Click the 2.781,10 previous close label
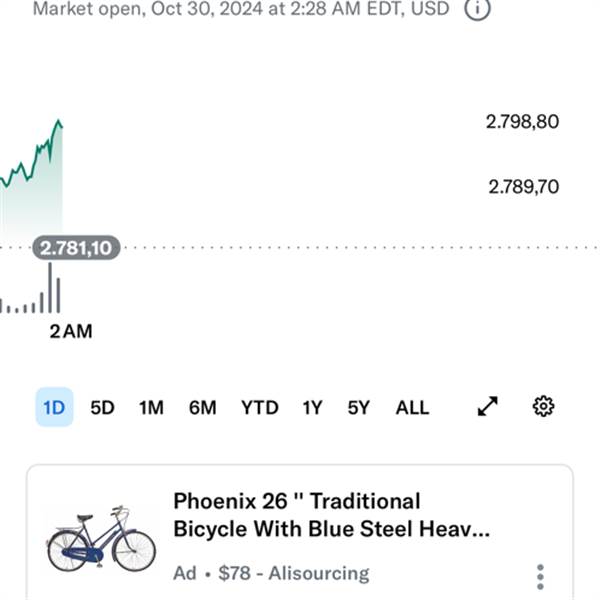The width and height of the screenshot is (600, 600). [x=77, y=248]
